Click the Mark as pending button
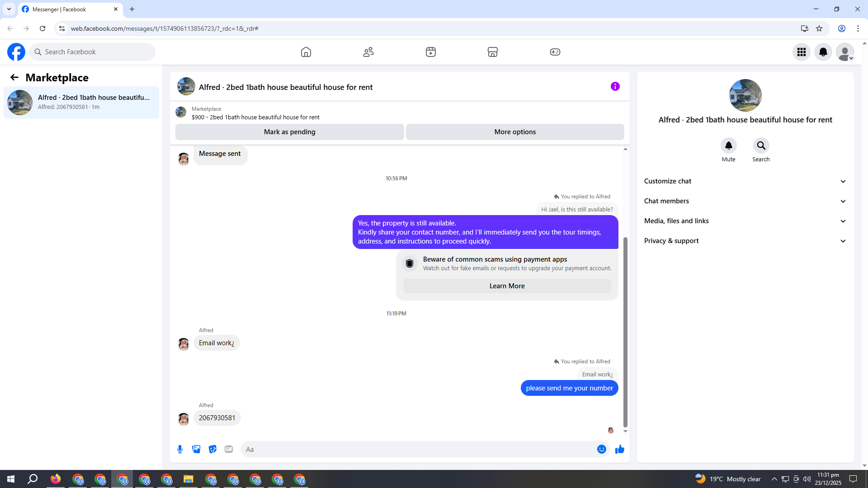 (289, 132)
